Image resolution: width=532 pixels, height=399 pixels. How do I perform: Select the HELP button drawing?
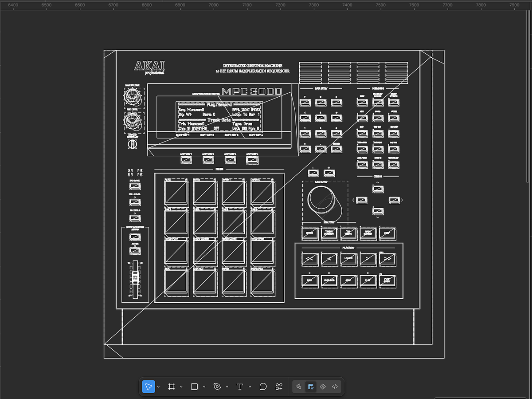(387, 233)
